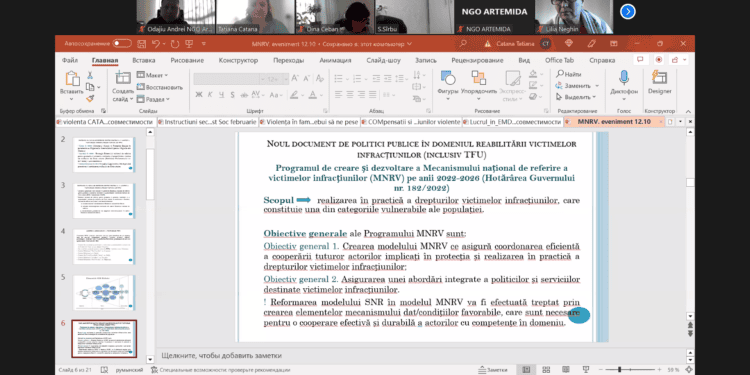The width and height of the screenshot is (750, 375).
Task: Click the pen drawing icon in title bar
Action: 591,44
